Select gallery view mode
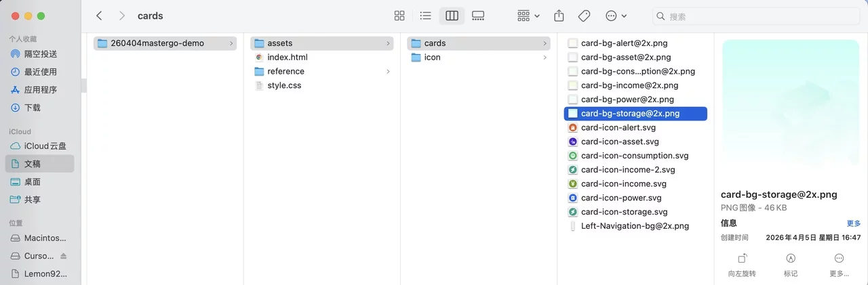 coord(478,16)
